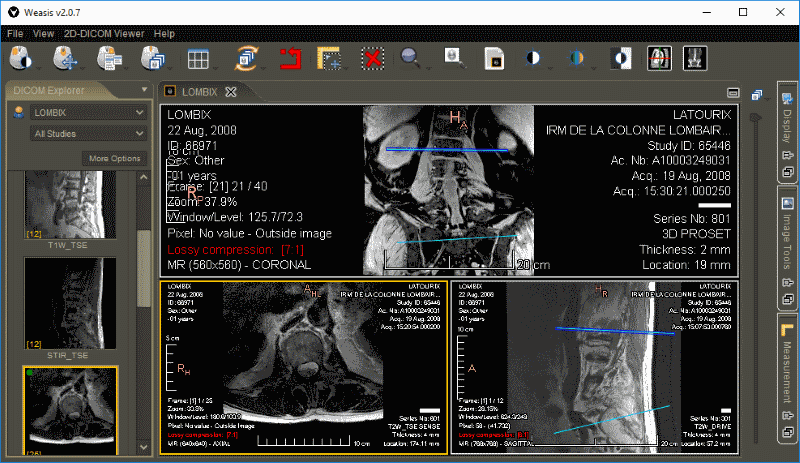Select the highlighted axial series thumbnail
Screen dimensions: 800x463
(70, 410)
